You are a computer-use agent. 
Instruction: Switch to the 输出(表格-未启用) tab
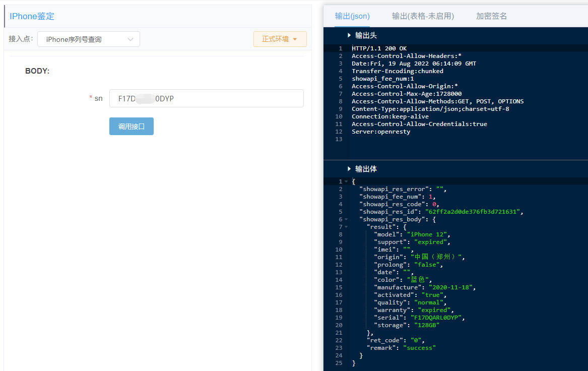(423, 16)
